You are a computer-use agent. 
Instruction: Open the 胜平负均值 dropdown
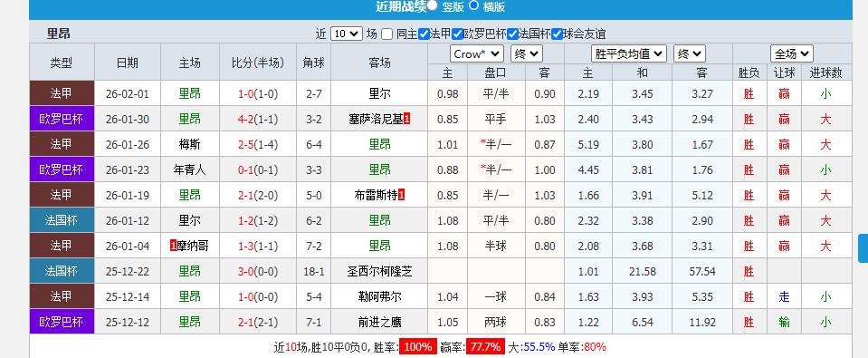pos(629,53)
